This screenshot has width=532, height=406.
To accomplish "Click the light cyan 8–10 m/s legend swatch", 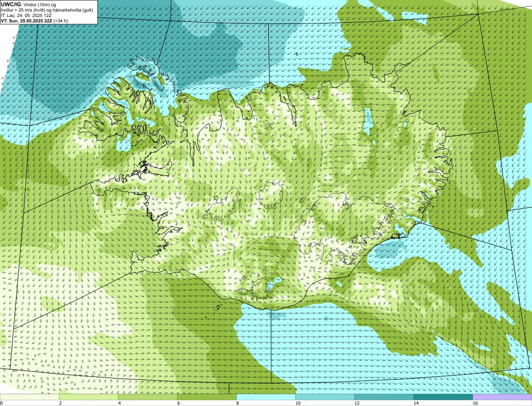I will coord(266,397).
